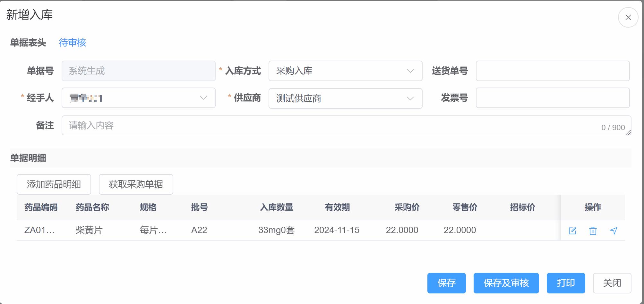Select the batch number A22 cell
This screenshot has height=304, width=644.
(x=199, y=230)
